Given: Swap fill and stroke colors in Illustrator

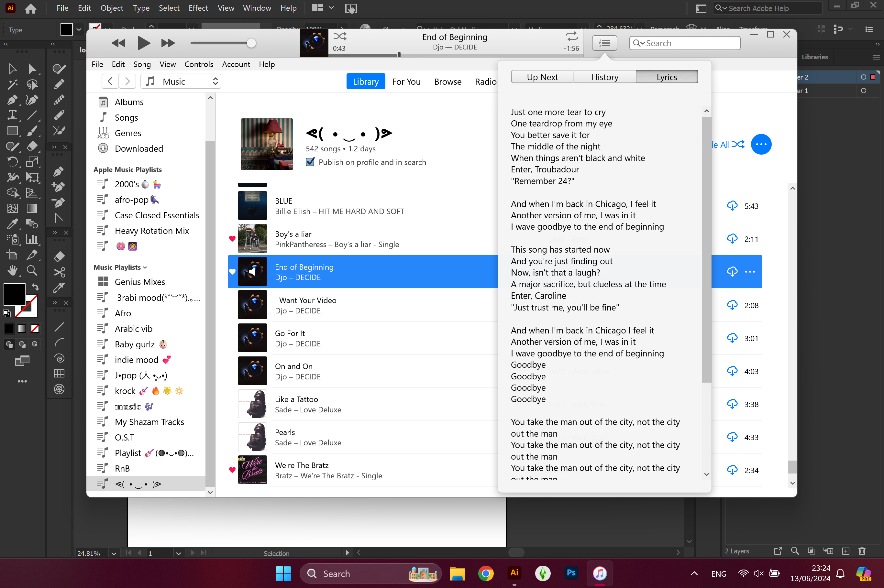Looking at the screenshot, I should tap(35, 287).
